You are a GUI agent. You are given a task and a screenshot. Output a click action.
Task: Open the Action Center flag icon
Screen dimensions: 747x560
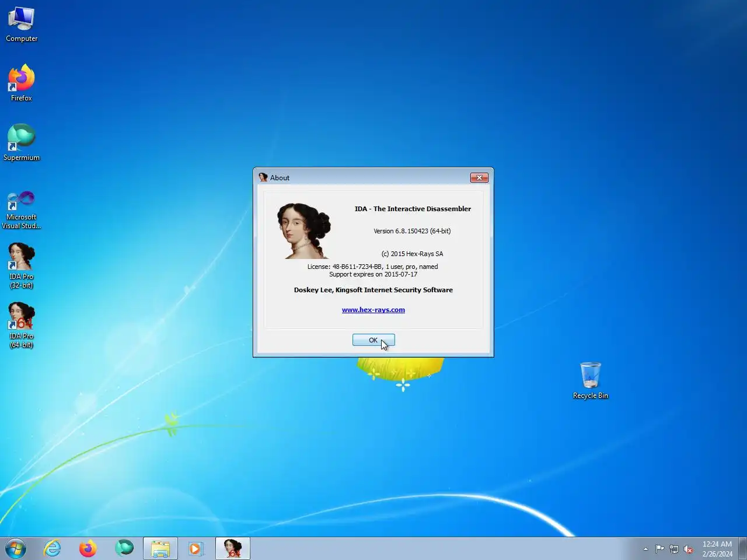659,549
